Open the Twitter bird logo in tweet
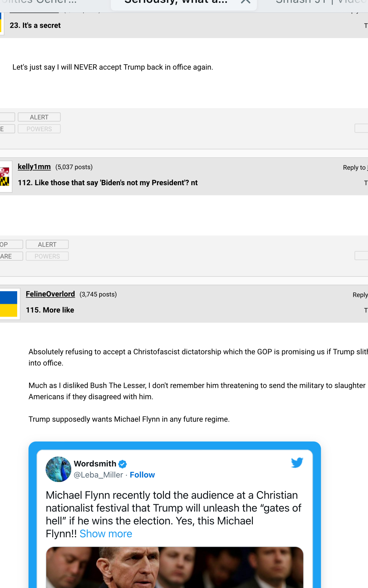 [x=297, y=463]
